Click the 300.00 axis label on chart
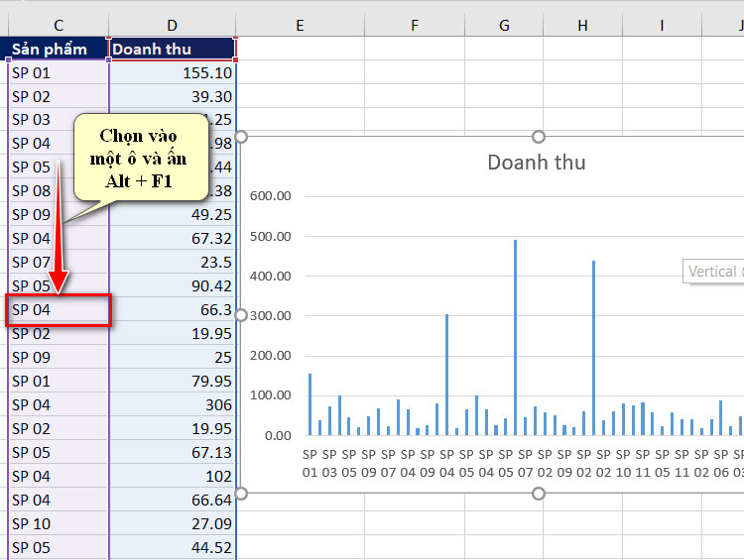 pyautogui.click(x=271, y=316)
